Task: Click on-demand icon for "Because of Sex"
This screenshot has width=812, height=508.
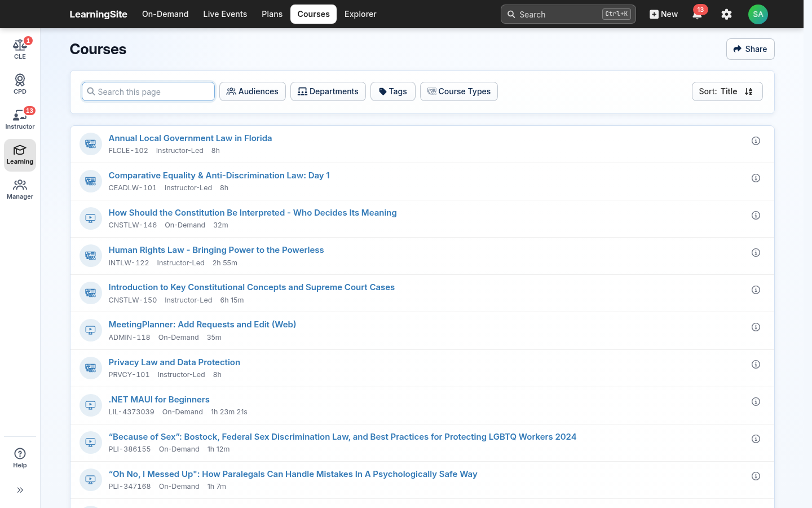Action: [x=90, y=443]
